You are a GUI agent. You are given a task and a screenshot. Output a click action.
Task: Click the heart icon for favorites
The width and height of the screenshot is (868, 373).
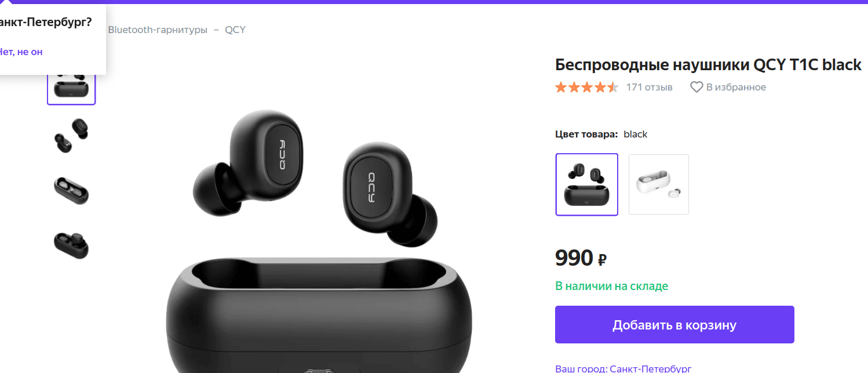coord(696,88)
